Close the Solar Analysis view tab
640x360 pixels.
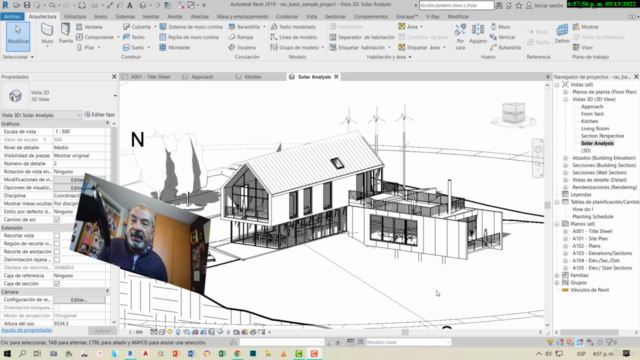337,77
